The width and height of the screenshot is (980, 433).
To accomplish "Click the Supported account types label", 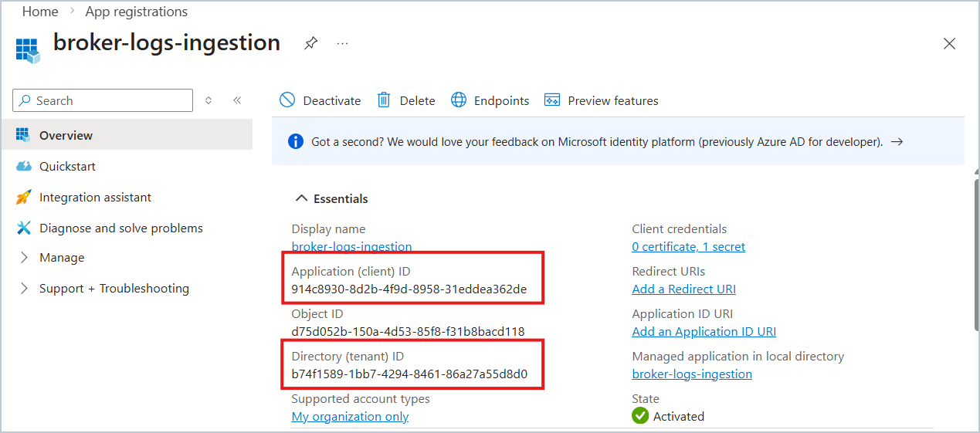I will click(x=361, y=399).
